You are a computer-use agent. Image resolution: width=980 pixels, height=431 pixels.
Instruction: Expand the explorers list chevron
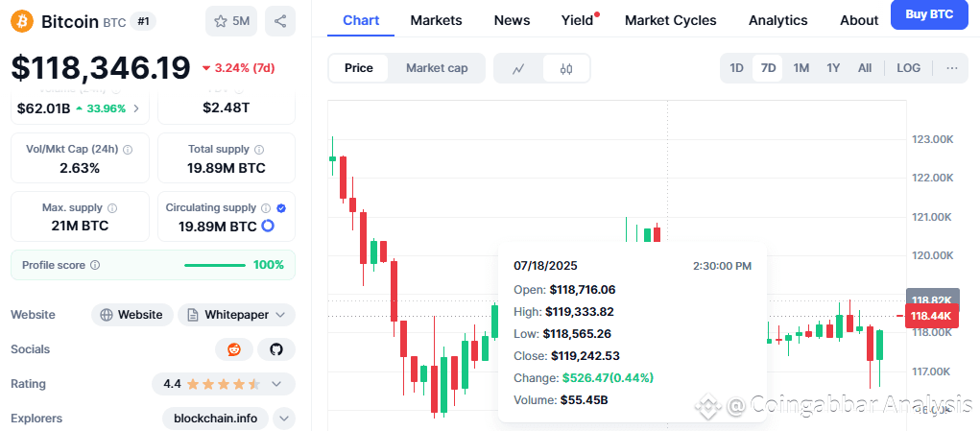[284, 419]
